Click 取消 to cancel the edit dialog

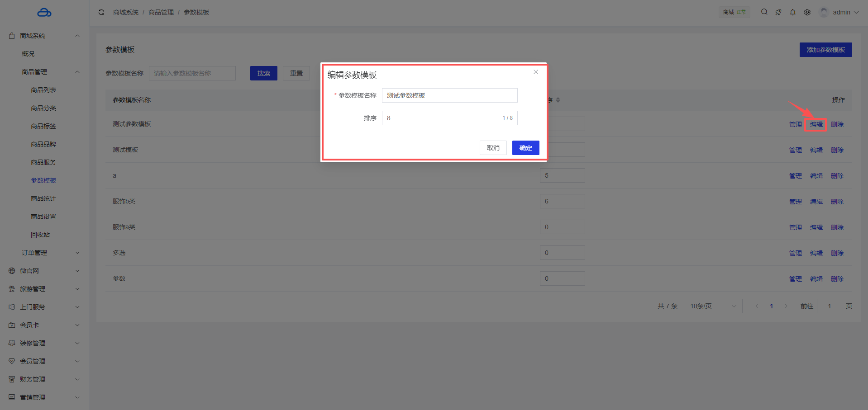[x=493, y=148]
